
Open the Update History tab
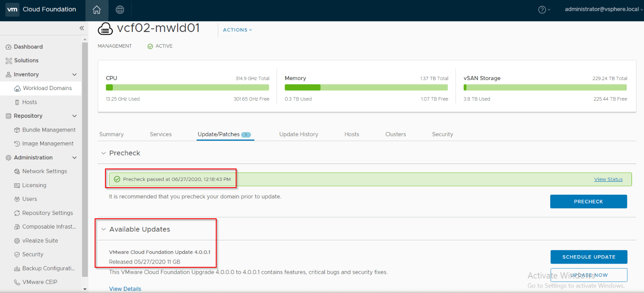[299, 134]
